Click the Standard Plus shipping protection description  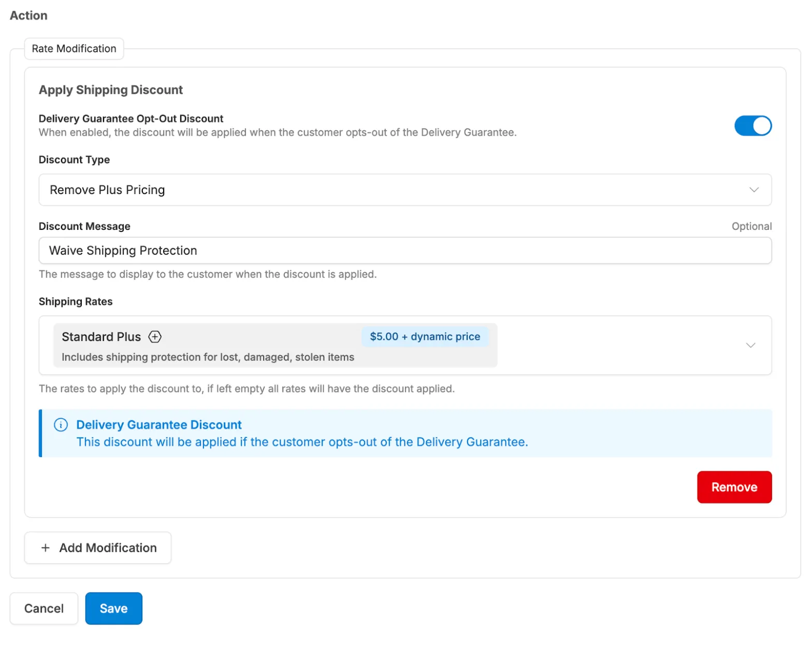coord(208,357)
